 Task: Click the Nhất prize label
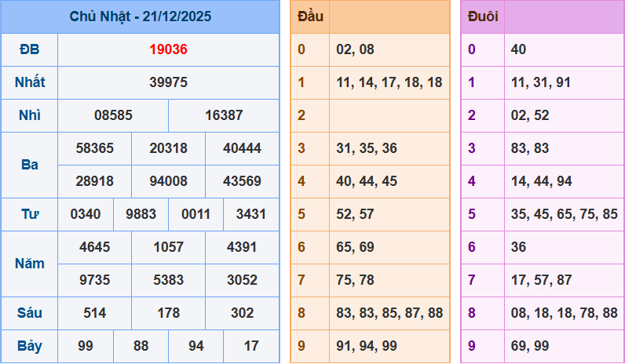click(x=29, y=82)
